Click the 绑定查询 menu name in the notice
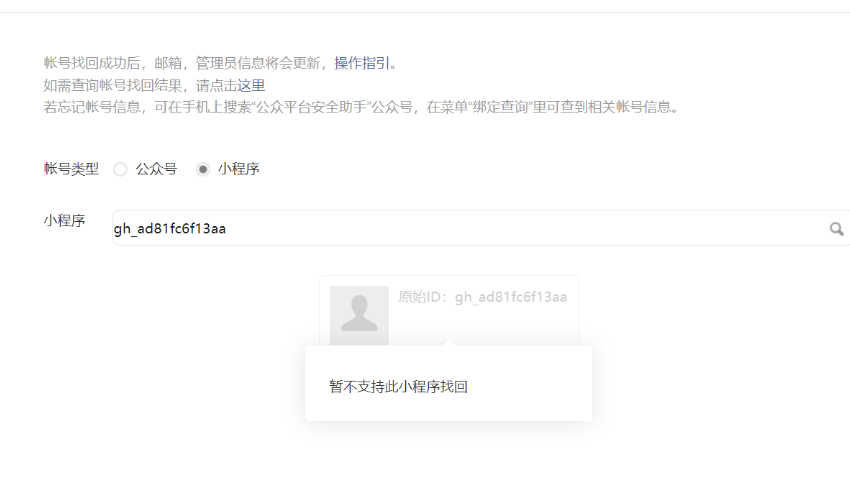 500,107
